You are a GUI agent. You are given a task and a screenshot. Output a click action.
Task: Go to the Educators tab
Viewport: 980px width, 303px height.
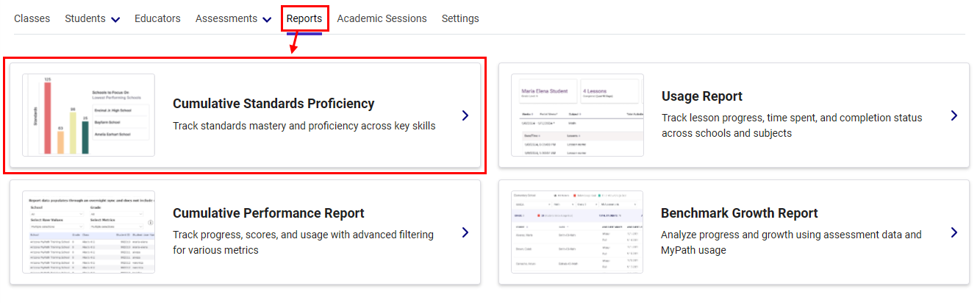[x=157, y=18]
